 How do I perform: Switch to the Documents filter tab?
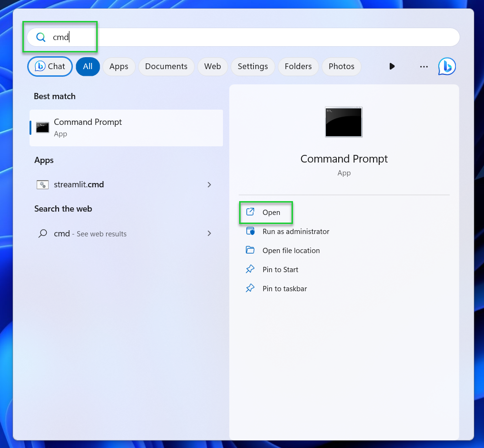point(166,66)
